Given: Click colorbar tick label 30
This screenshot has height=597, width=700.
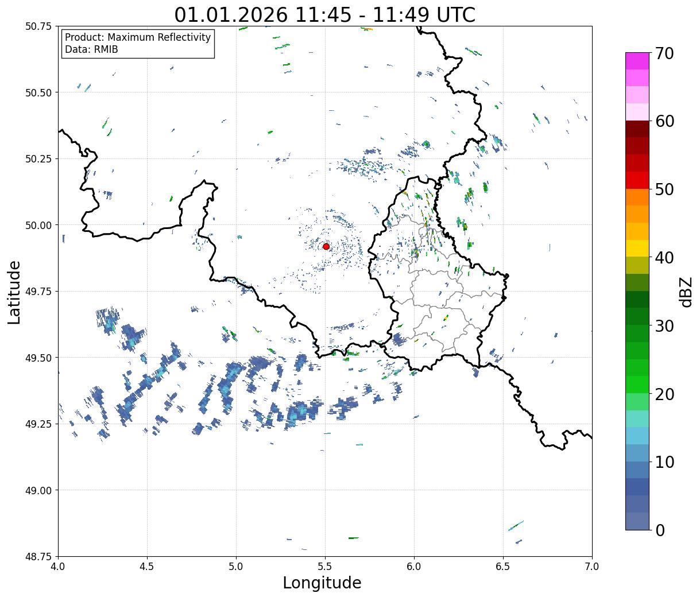Looking at the screenshot, I should tap(664, 325).
